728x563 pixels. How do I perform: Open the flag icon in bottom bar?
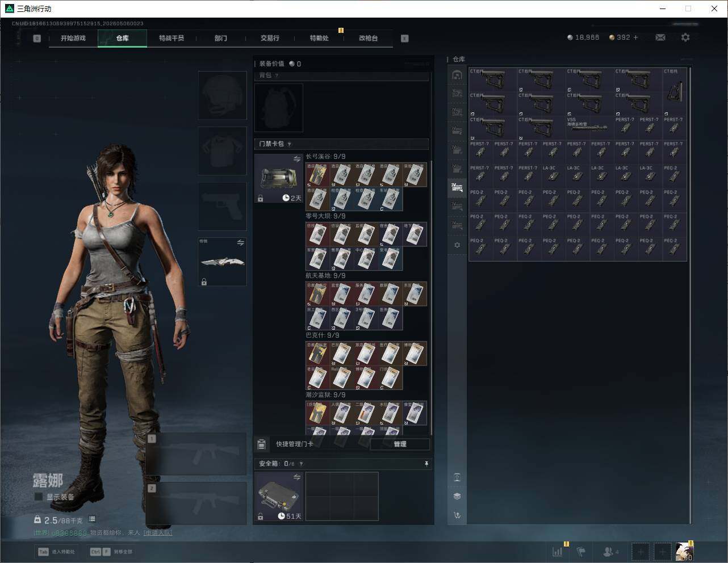[x=581, y=551]
